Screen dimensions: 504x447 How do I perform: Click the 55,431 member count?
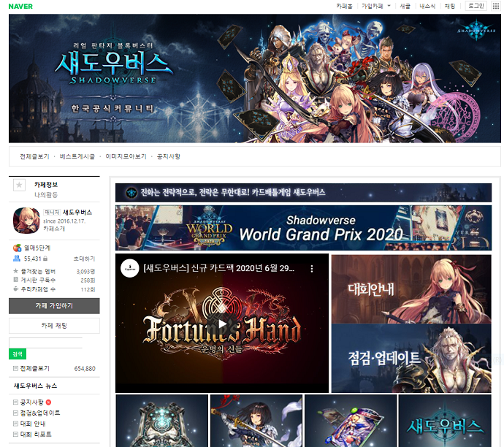click(33, 259)
